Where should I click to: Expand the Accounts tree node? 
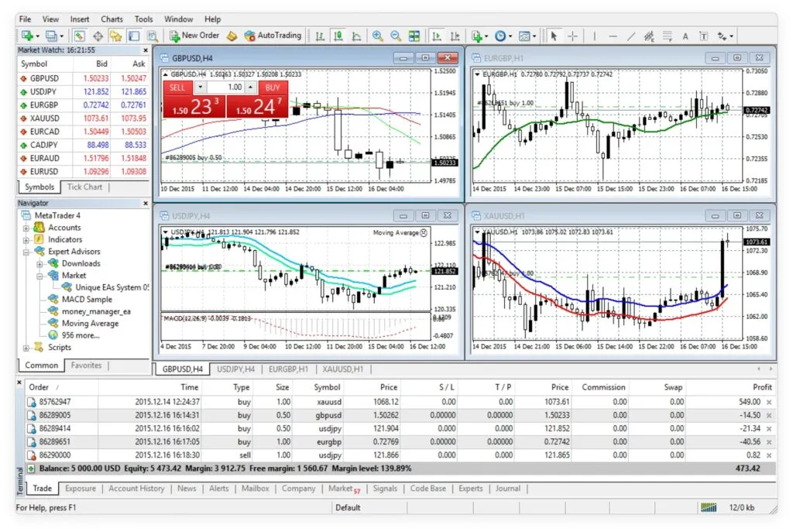(26, 228)
